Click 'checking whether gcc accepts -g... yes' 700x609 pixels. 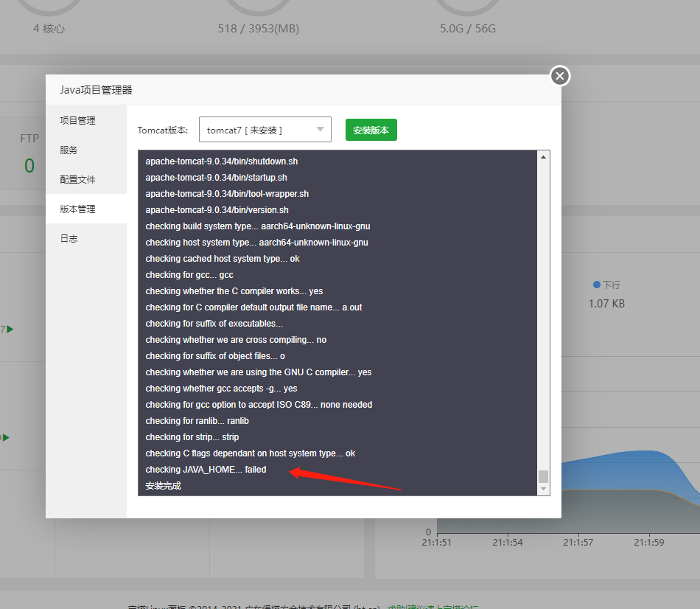pos(222,389)
